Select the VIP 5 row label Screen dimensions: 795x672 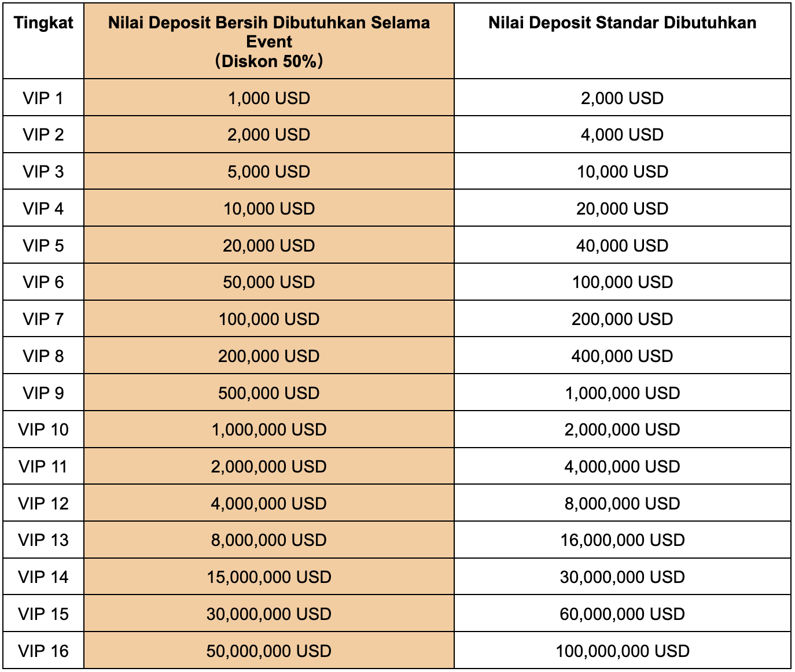(x=43, y=245)
